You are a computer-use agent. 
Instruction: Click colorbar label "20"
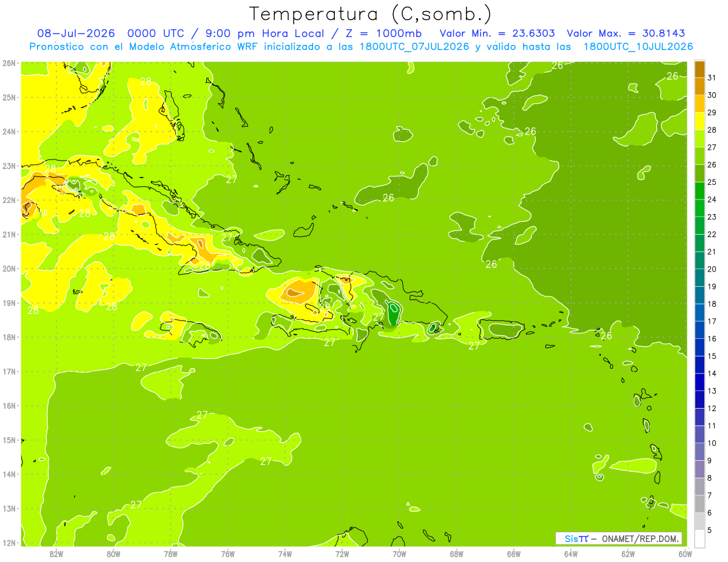(712, 269)
